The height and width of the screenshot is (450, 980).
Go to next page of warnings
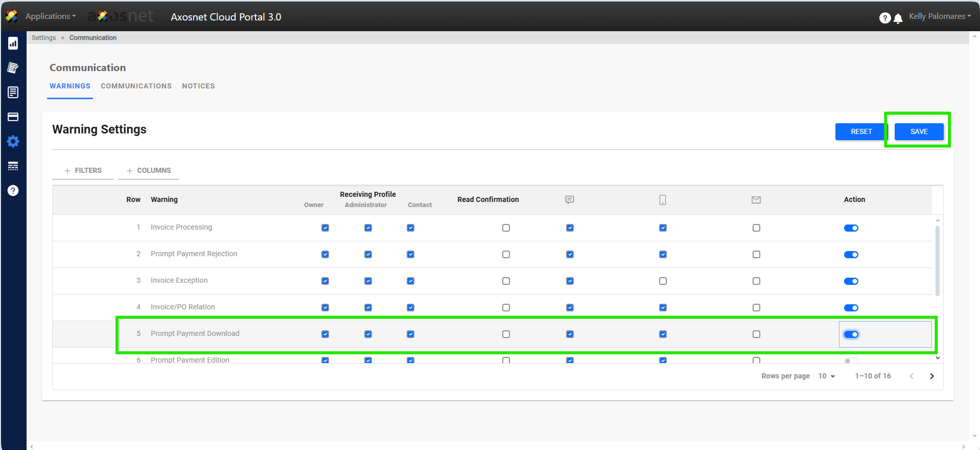tap(931, 376)
